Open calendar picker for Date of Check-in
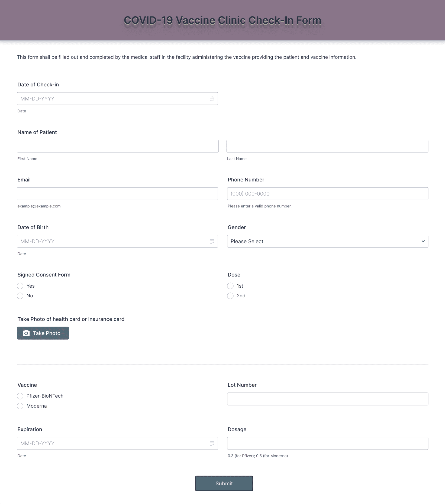This screenshot has height=504, width=445. pos(212,99)
